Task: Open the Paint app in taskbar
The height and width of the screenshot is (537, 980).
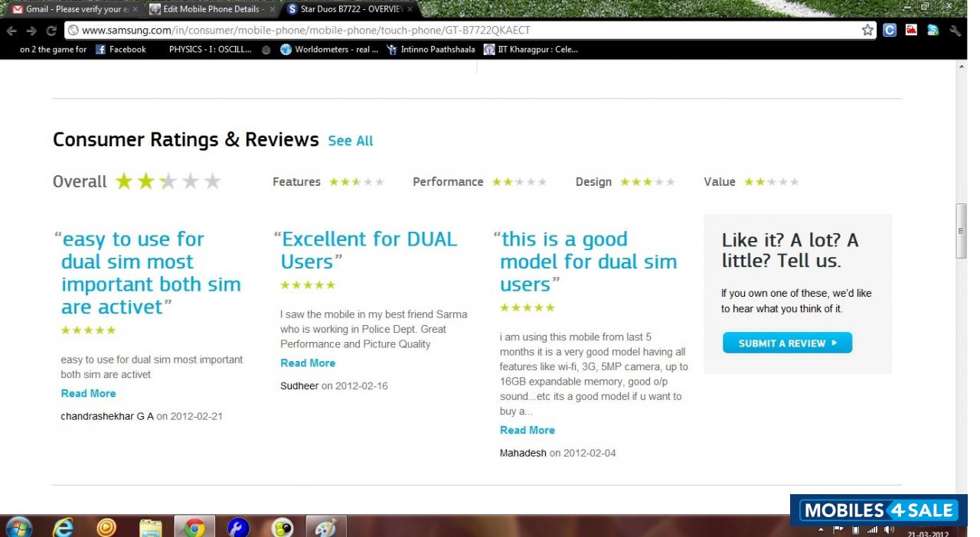Action: point(325,527)
